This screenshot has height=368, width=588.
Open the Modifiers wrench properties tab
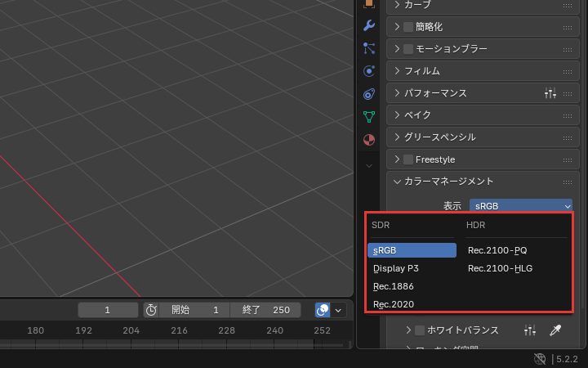[369, 25]
